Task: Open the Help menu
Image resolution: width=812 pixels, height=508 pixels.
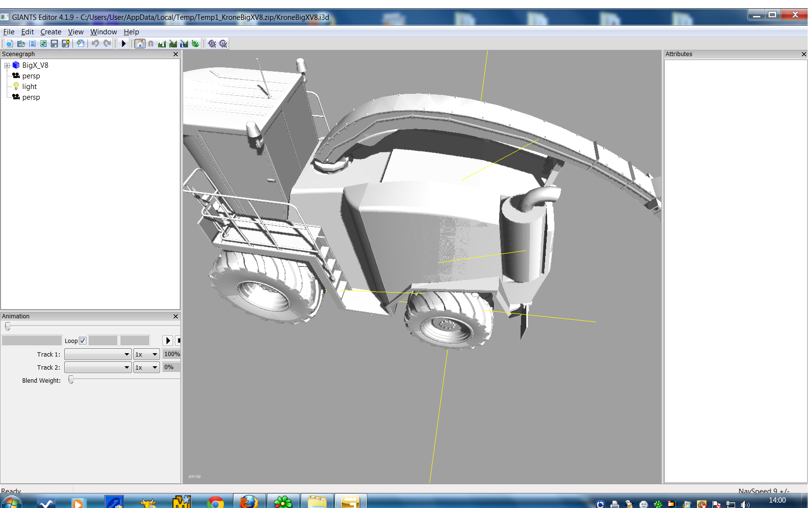Action: tap(131, 32)
